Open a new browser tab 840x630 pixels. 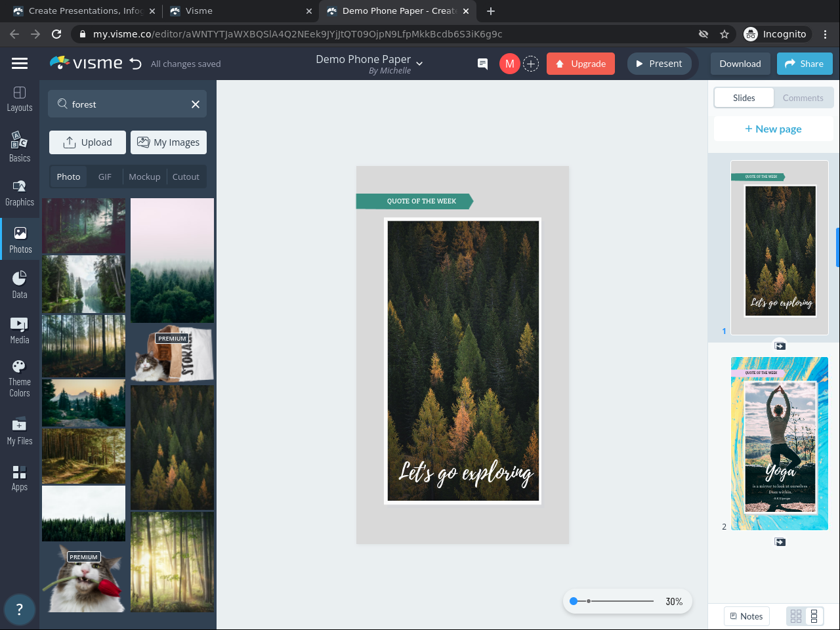coord(491,11)
